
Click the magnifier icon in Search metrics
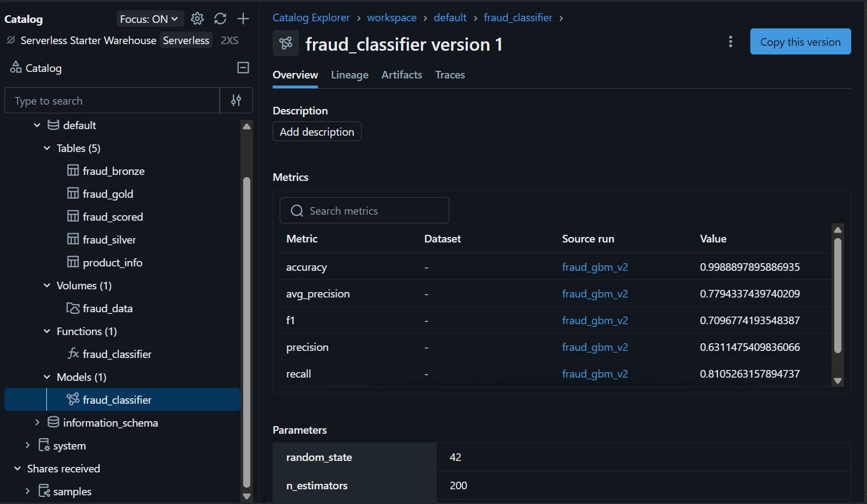[x=297, y=211]
